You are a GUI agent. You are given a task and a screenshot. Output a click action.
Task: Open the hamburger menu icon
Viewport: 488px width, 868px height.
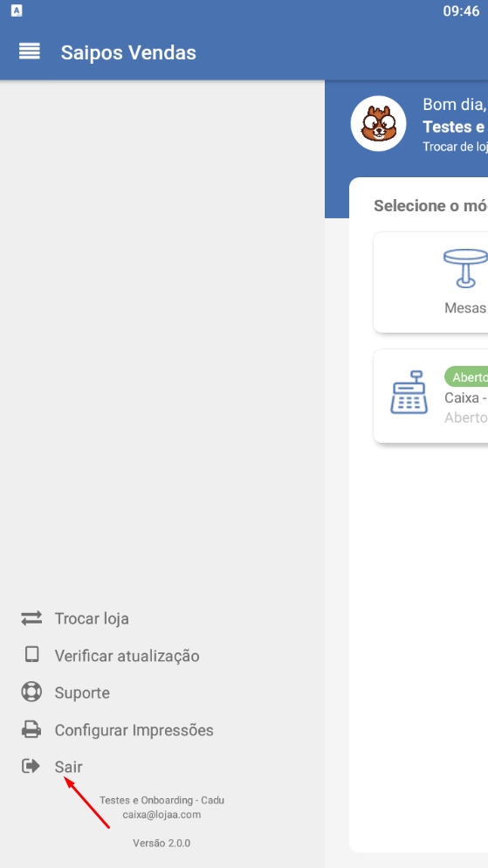(x=30, y=52)
